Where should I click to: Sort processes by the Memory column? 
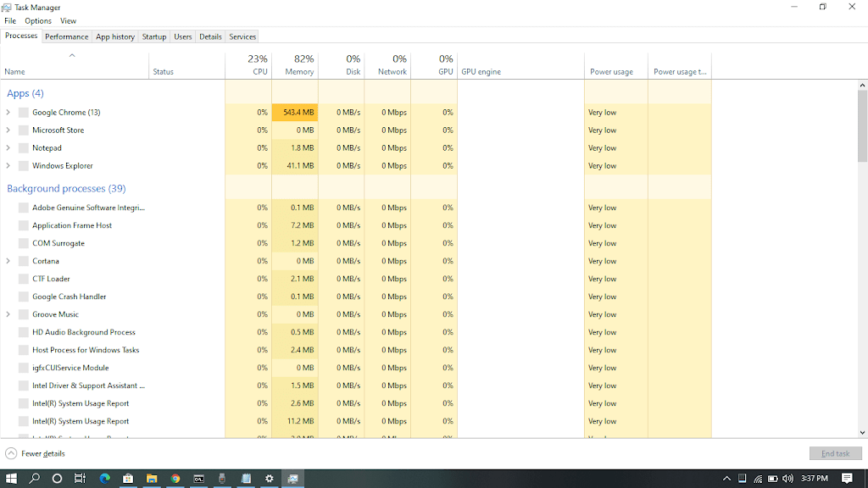coord(295,65)
